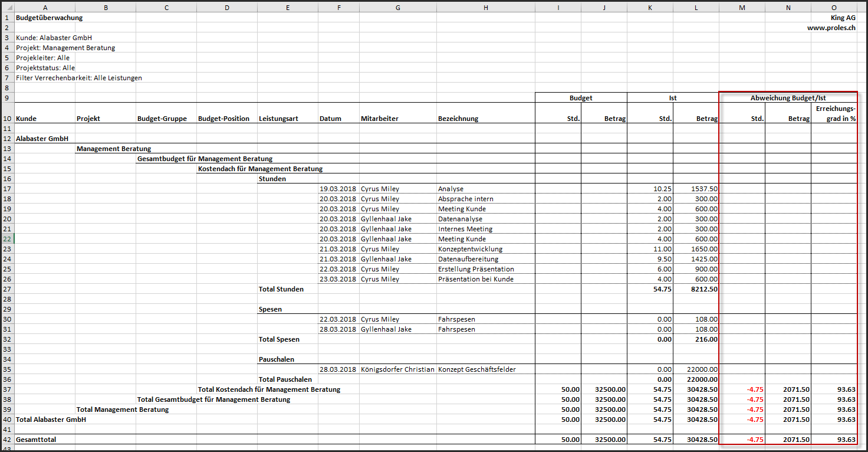Click 2071.50 in the Total Kostendach row
This screenshot has width=868, height=452.
[x=796, y=389]
